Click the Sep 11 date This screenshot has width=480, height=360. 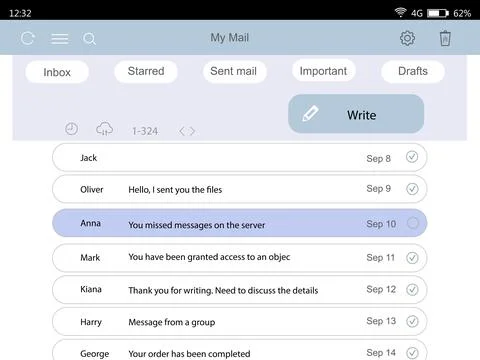(380, 257)
